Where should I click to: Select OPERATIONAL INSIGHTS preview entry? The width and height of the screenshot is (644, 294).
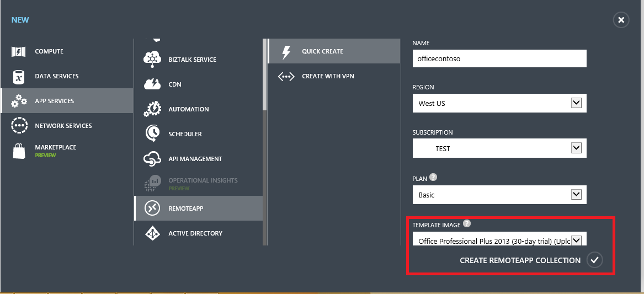[x=198, y=184]
